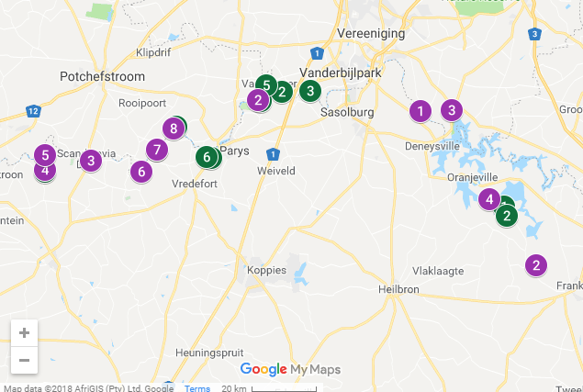The image size is (583, 392).
Task: Click the zoom in plus button
Action: [24, 333]
